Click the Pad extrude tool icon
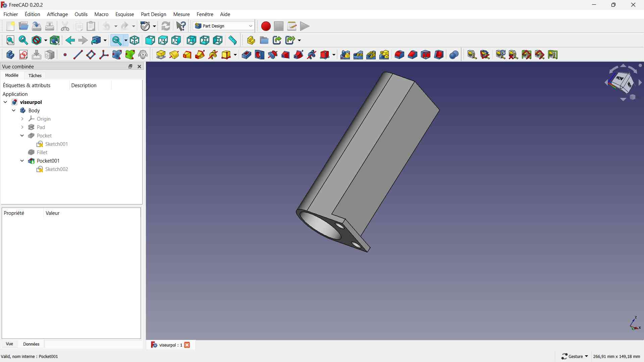This screenshot has width=644, height=362. click(161, 55)
